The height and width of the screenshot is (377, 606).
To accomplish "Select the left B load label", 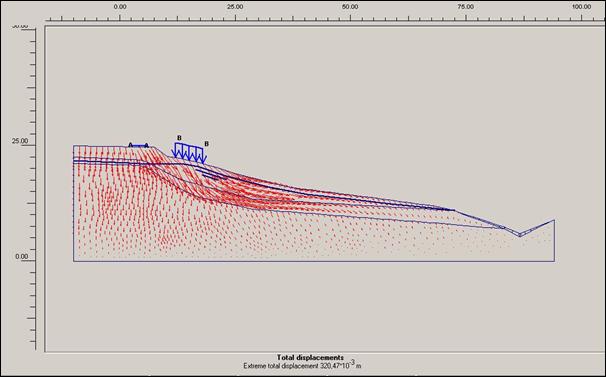I will point(179,138).
